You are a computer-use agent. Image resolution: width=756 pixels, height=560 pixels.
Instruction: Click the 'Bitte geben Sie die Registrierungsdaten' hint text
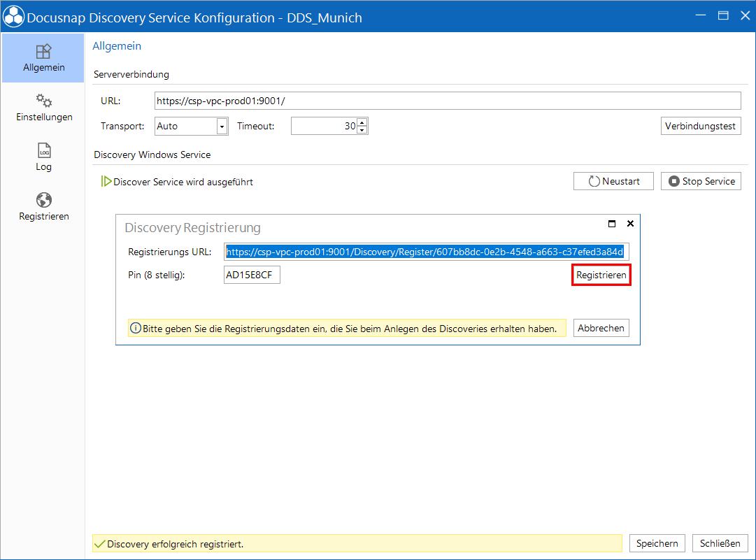[x=350, y=329]
